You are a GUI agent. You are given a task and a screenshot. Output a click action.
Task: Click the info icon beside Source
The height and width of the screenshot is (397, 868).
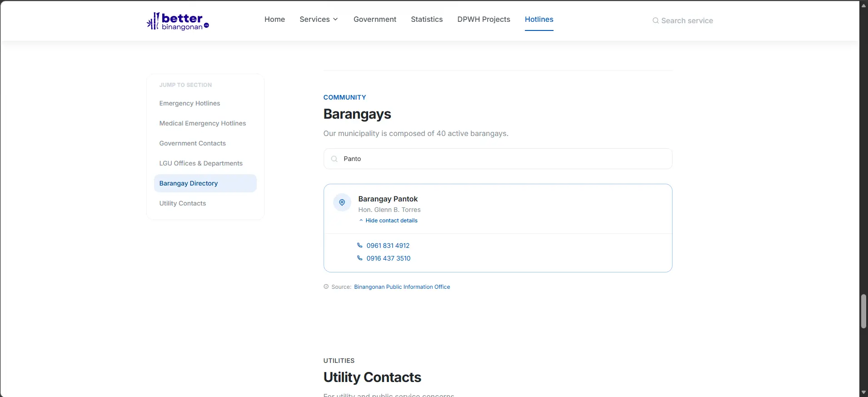(326, 286)
